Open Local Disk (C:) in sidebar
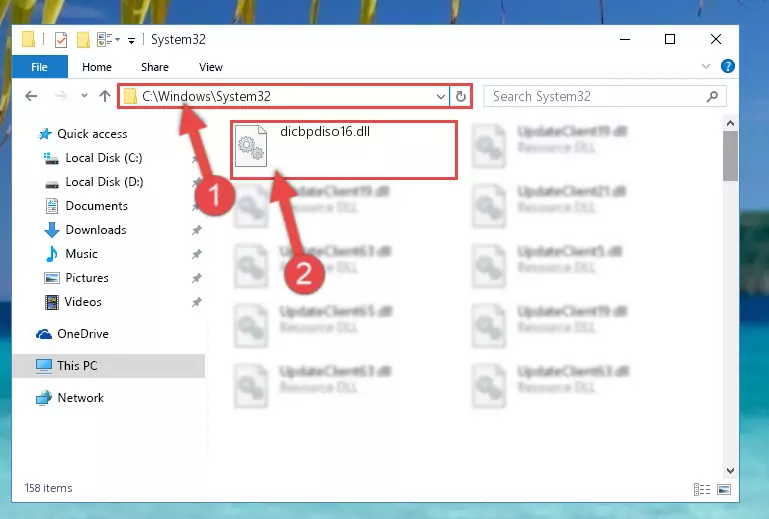This screenshot has height=519, width=769. click(x=104, y=158)
